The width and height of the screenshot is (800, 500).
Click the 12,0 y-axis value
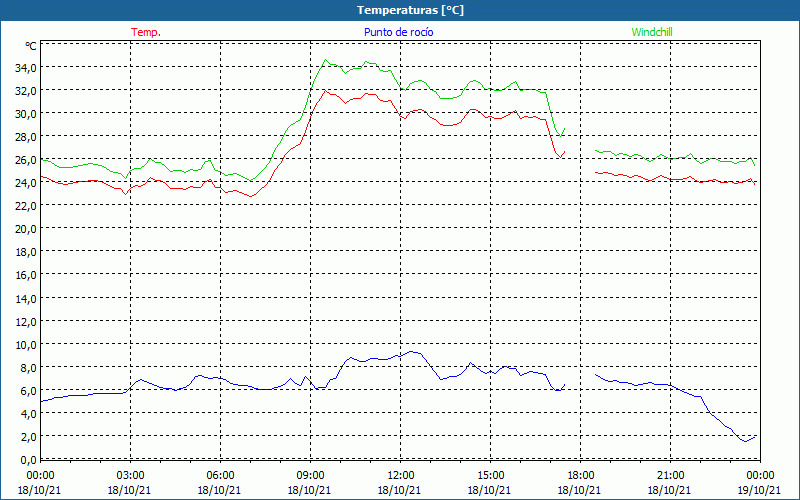[26, 322]
